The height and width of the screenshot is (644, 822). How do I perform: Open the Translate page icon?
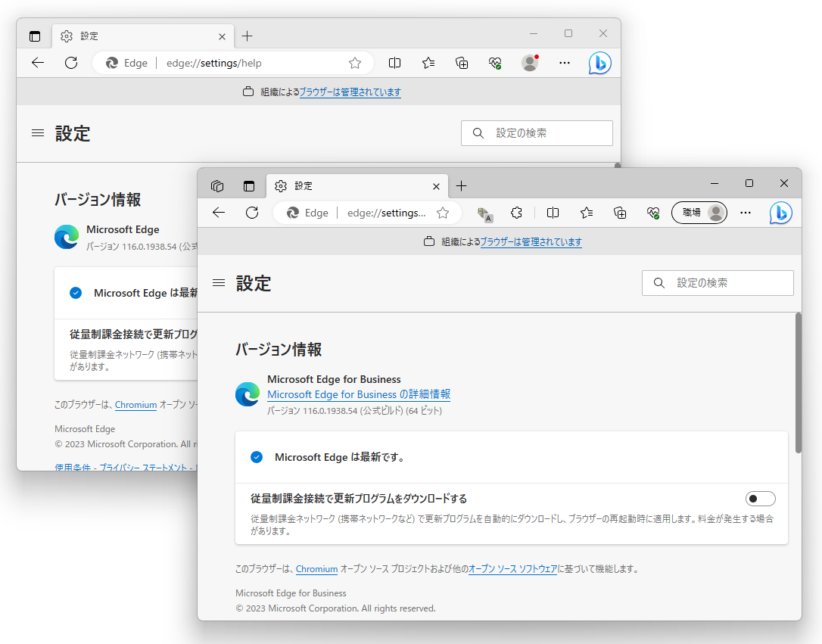coord(484,215)
